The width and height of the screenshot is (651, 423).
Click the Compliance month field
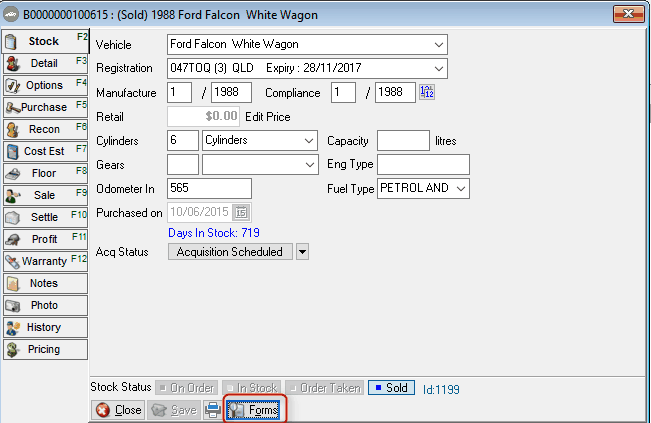tap(343, 92)
